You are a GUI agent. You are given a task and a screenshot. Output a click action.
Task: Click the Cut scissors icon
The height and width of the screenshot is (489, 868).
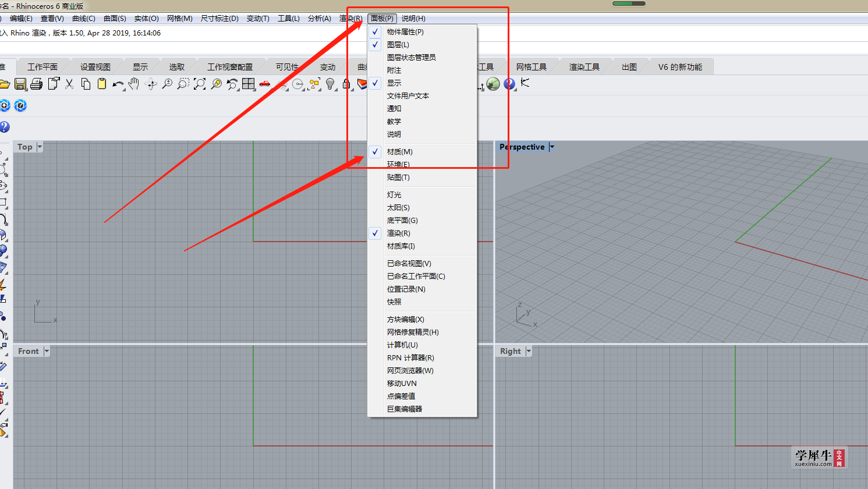point(69,84)
